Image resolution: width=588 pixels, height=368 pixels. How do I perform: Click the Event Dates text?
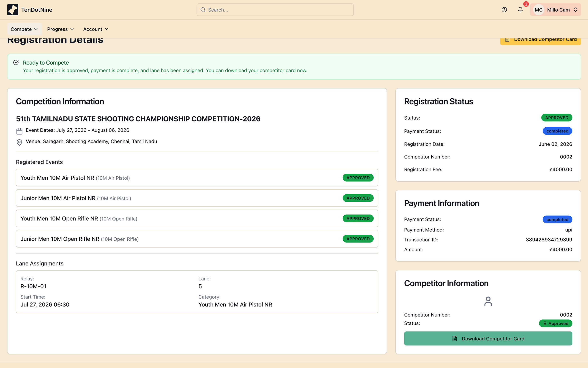coord(78,130)
